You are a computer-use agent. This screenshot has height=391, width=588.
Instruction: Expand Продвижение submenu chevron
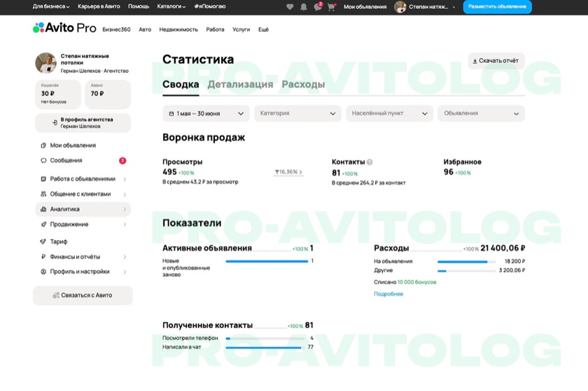click(125, 225)
